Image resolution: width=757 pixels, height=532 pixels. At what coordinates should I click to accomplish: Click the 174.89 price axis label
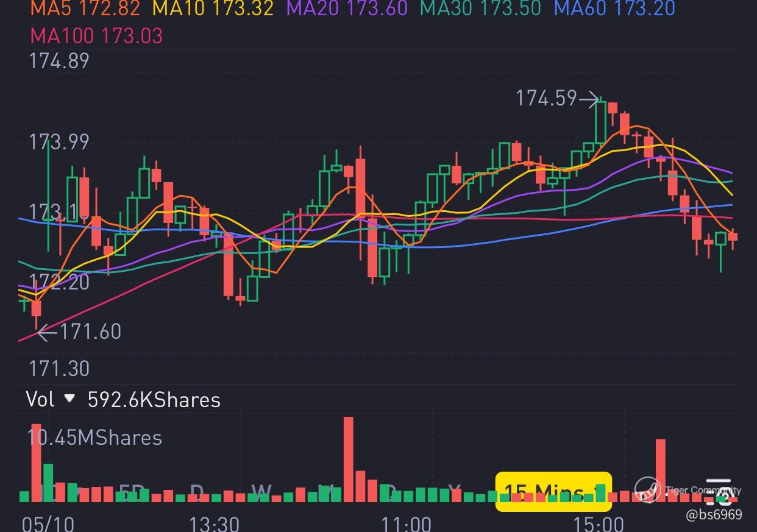tap(59, 61)
